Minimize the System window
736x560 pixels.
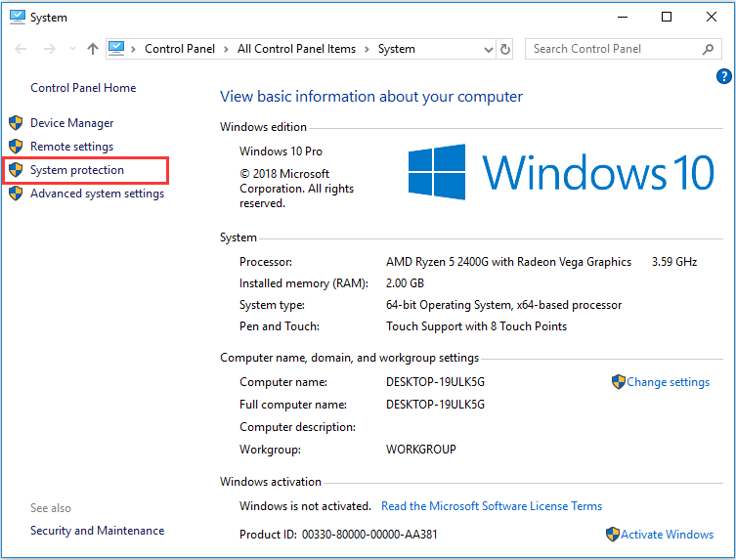tap(623, 18)
